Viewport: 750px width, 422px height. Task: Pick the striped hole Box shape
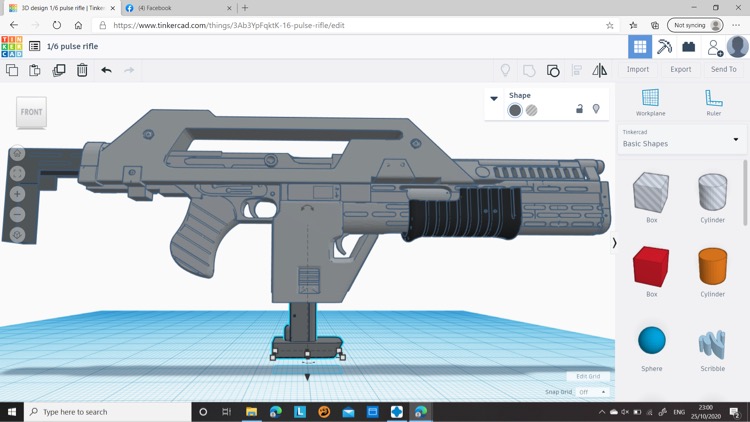pyautogui.click(x=651, y=192)
